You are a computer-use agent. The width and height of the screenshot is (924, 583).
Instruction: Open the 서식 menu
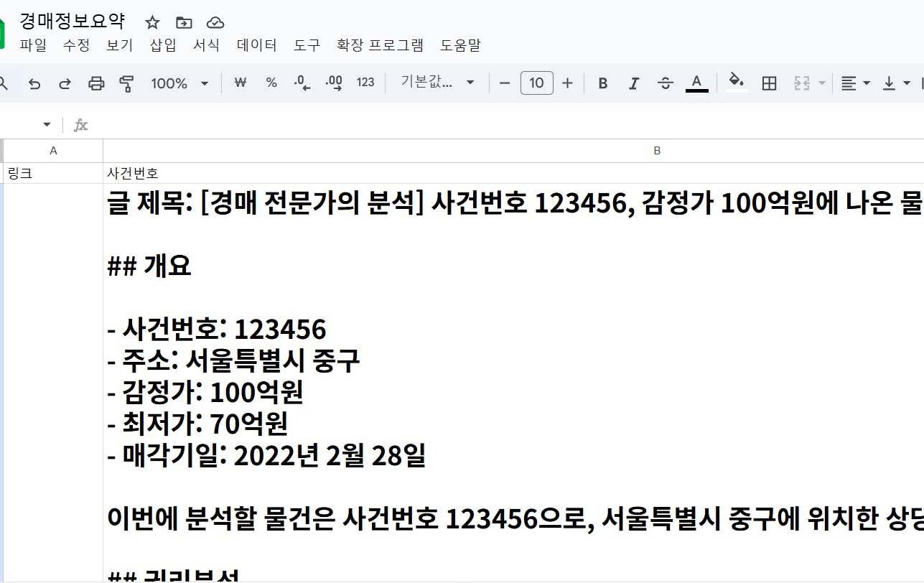pyautogui.click(x=207, y=45)
